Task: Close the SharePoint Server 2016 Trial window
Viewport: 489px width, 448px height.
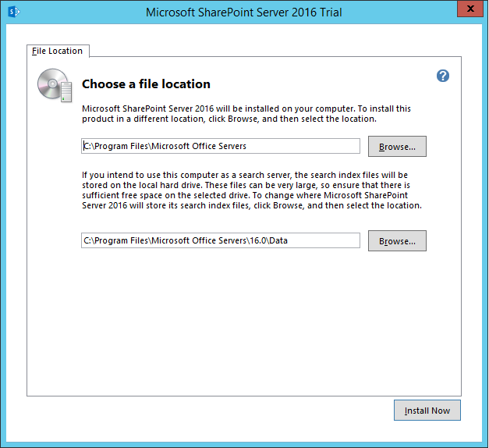Action: click(470, 9)
